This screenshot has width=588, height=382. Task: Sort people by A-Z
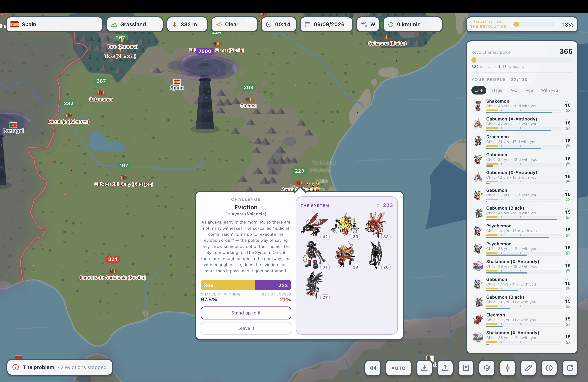tap(514, 90)
